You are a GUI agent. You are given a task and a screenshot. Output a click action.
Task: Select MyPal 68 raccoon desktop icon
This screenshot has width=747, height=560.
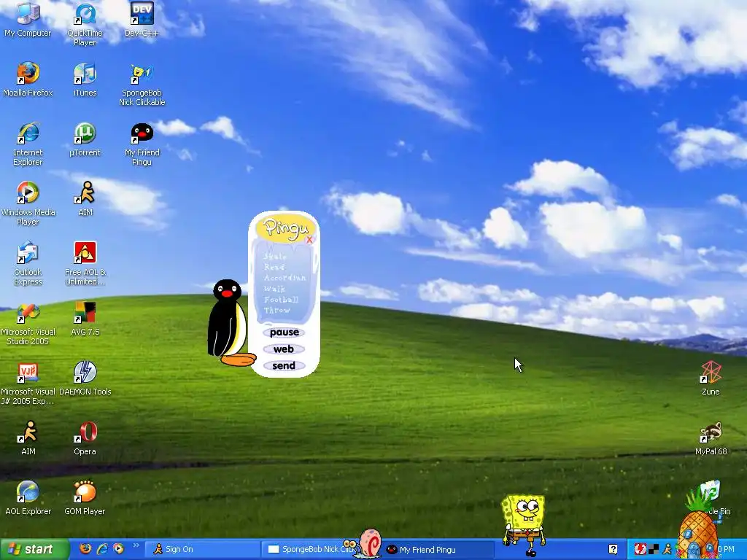coord(711,438)
